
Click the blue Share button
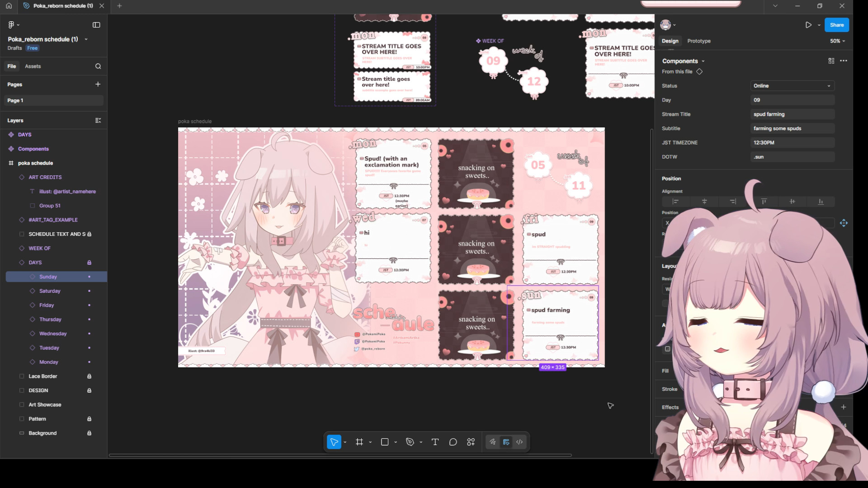tap(836, 25)
